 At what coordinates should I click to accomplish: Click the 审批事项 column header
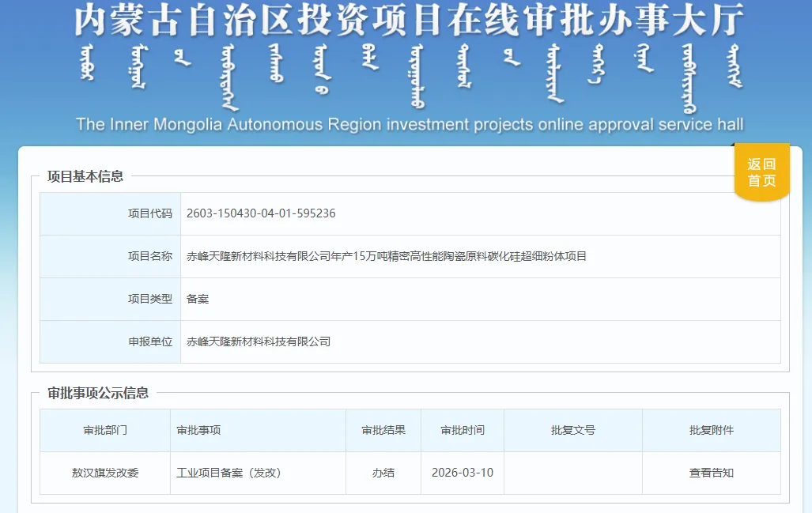(198, 430)
